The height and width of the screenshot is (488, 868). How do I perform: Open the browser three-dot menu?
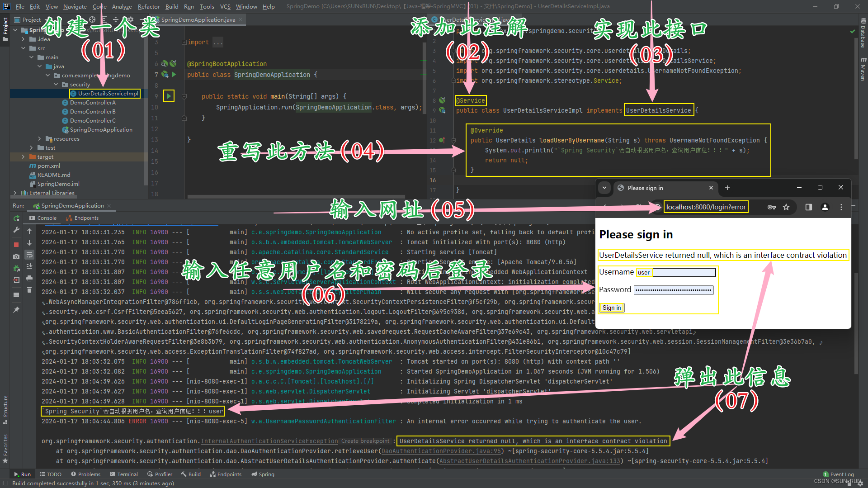[841, 207]
